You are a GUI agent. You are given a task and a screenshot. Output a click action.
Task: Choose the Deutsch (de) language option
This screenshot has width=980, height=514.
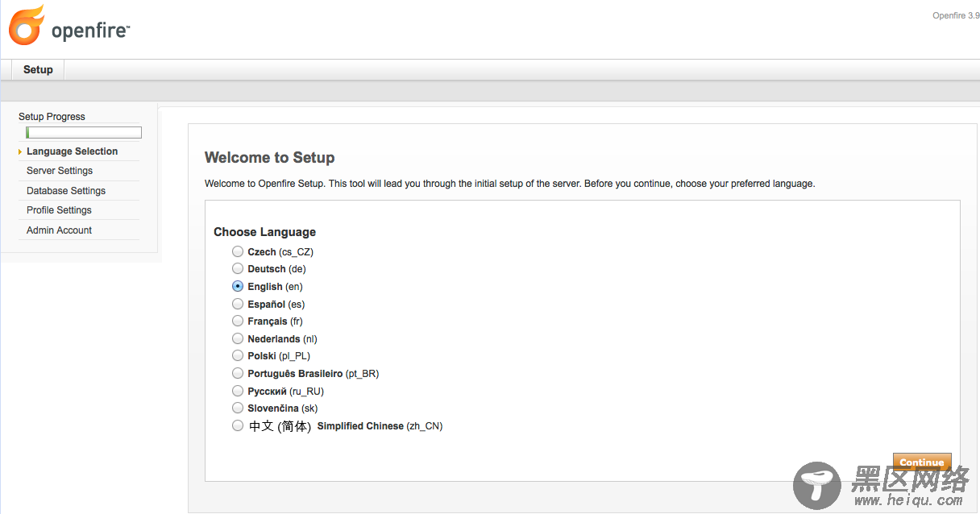click(238, 268)
